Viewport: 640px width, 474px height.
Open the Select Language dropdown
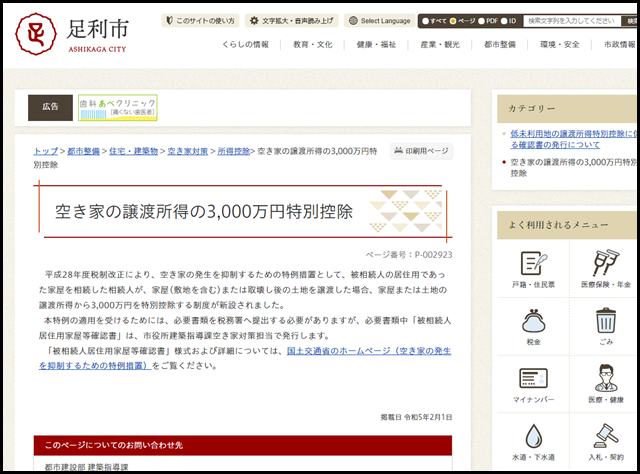(380, 20)
